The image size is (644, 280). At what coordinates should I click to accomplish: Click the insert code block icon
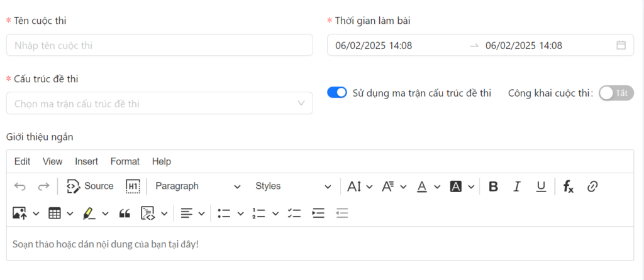(x=148, y=213)
